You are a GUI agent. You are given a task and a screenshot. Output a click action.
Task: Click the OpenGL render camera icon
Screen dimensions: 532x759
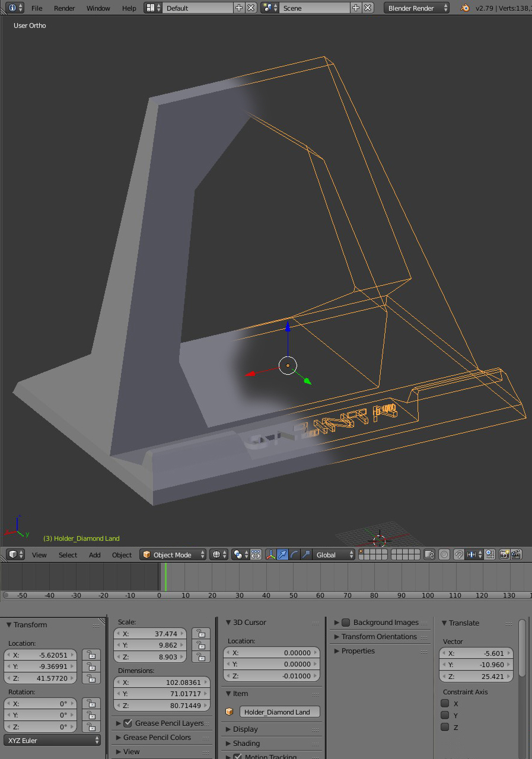pos(504,554)
